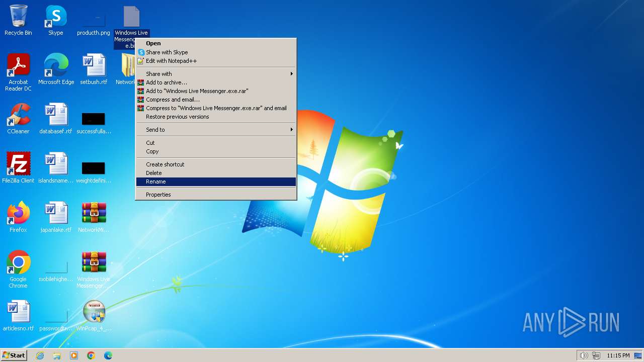Choose Share with Skype
The image size is (644, 362).
point(216,52)
